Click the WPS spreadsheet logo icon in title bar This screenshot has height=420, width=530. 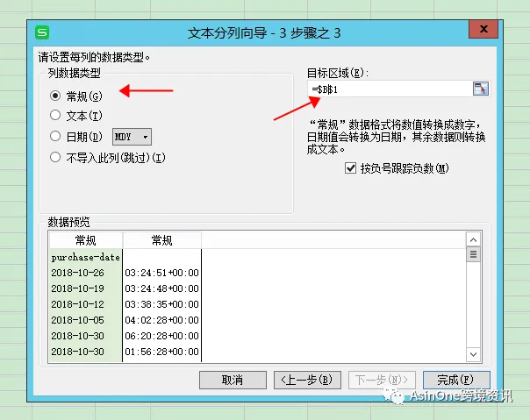pyautogui.click(x=42, y=32)
